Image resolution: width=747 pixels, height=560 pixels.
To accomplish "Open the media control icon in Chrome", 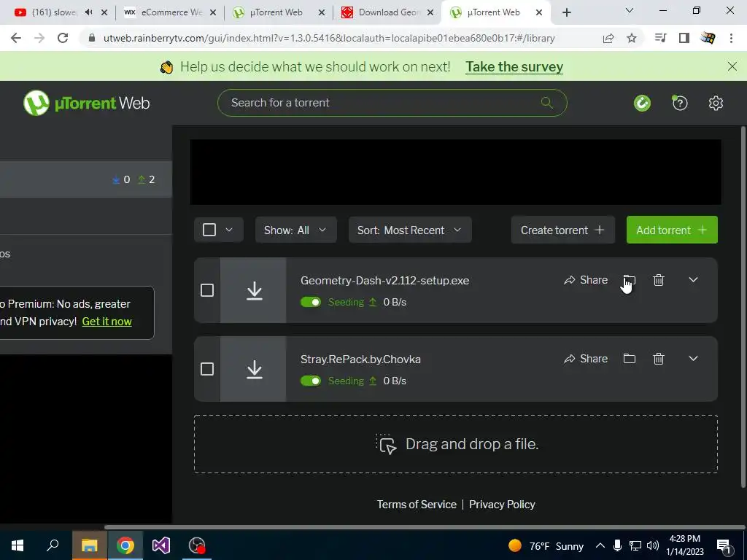I will (x=660, y=38).
